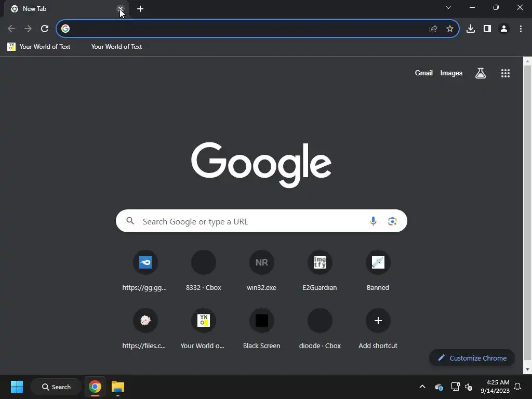Open taskbar Search box
Screen dimensions: 532x399
pyautogui.click(x=56, y=387)
